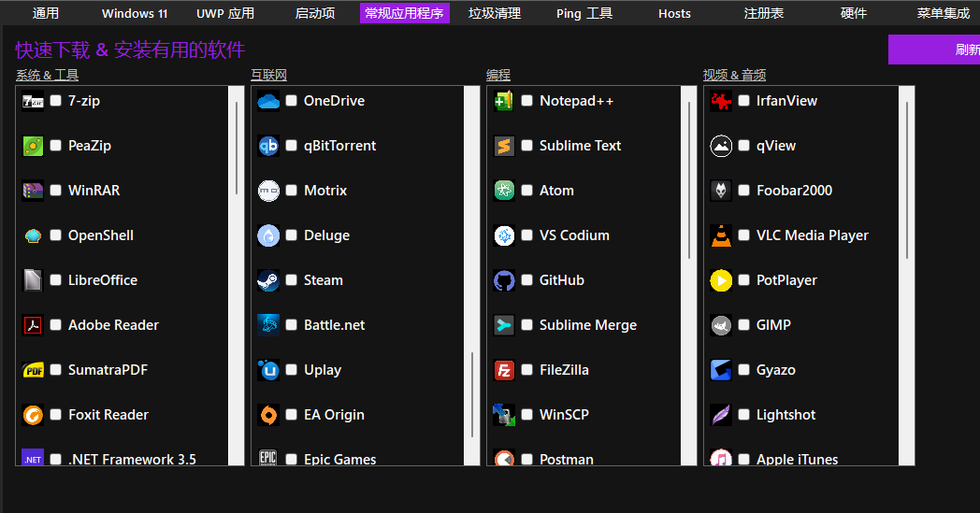
Task: Click the Foxit Reader icon
Action: 33,415
